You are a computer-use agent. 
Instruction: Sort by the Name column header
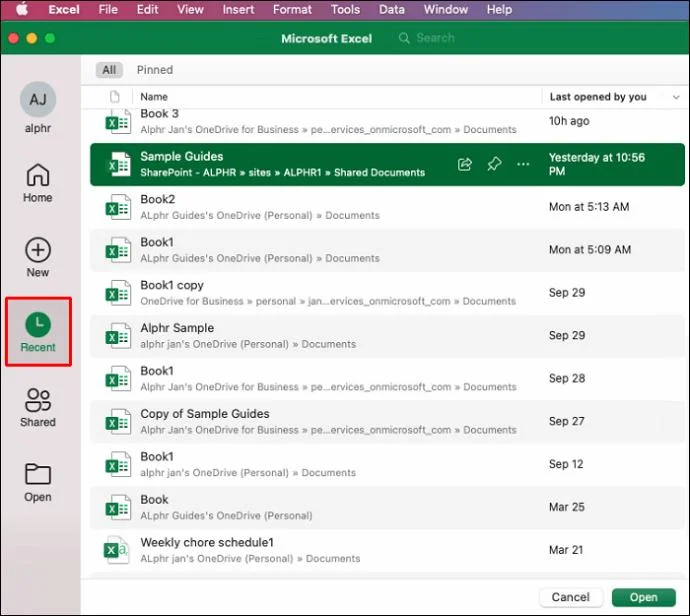(154, 97)
